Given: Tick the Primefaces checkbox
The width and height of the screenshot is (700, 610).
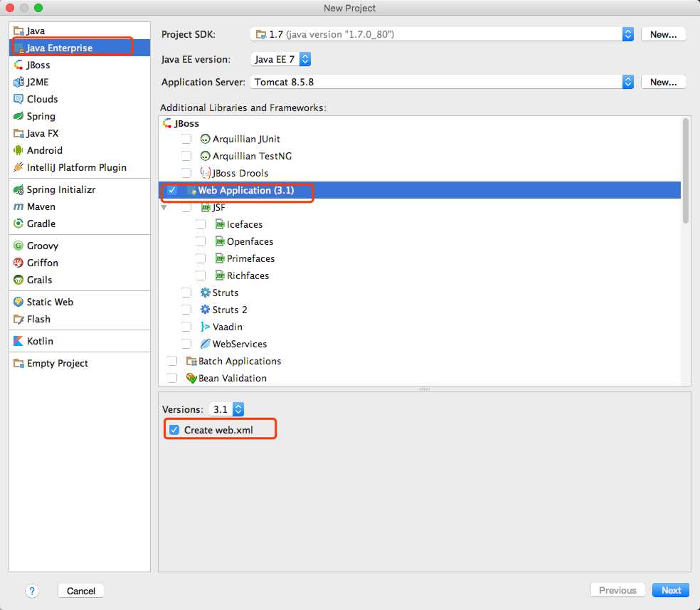Looking at the screenshot, I should (201, 258).
